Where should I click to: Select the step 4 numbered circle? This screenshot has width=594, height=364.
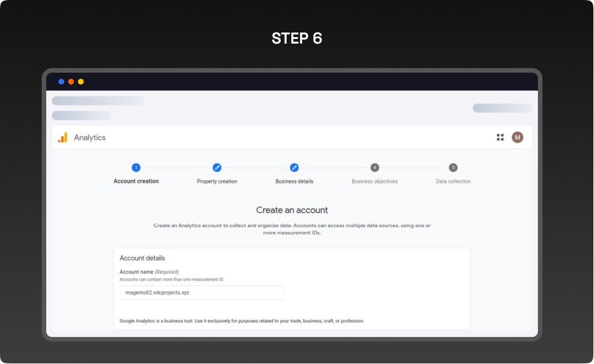point(375,168)
